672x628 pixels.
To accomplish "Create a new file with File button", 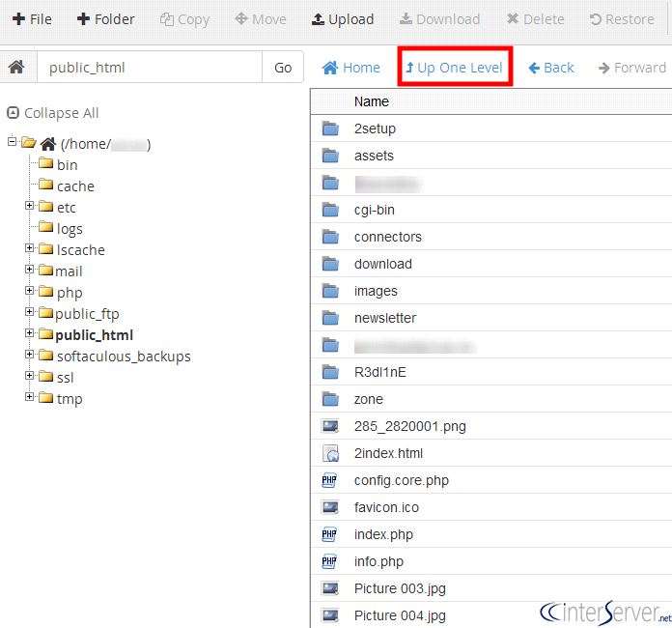I will tap(33, 19).
